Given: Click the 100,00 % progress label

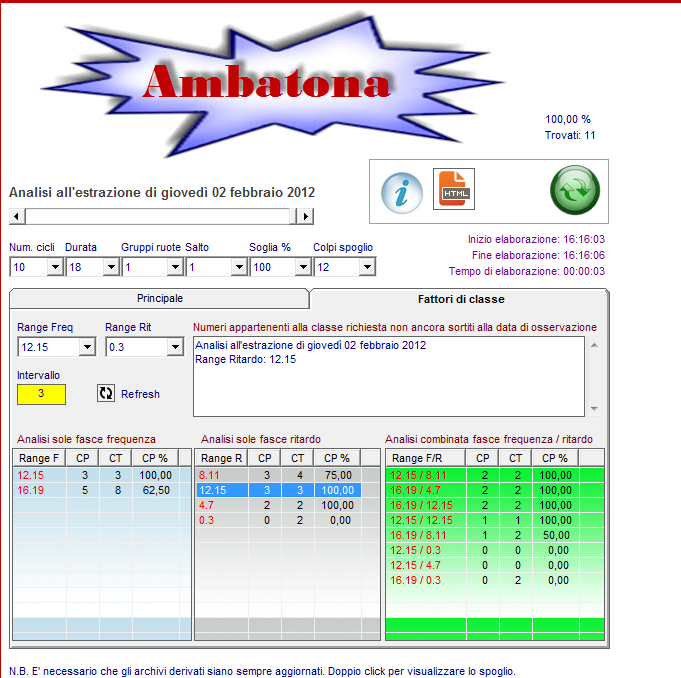Looking at the screenshot, I should click(x=568, y=119).
